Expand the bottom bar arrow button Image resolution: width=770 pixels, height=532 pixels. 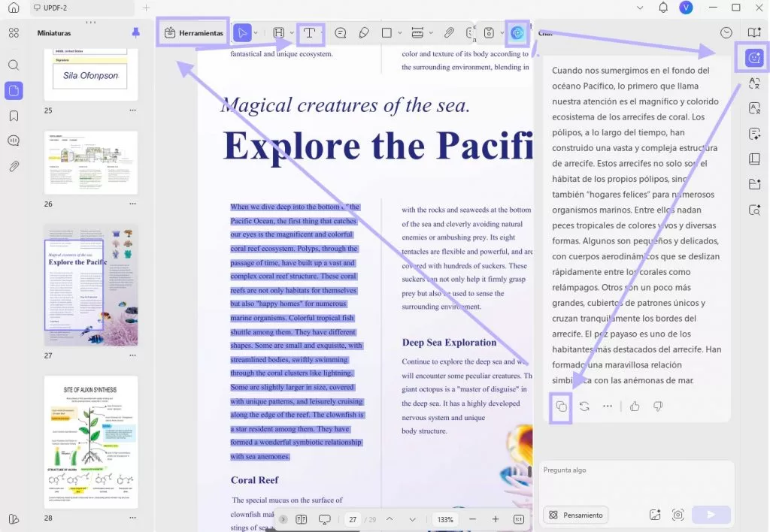[283, 519]
